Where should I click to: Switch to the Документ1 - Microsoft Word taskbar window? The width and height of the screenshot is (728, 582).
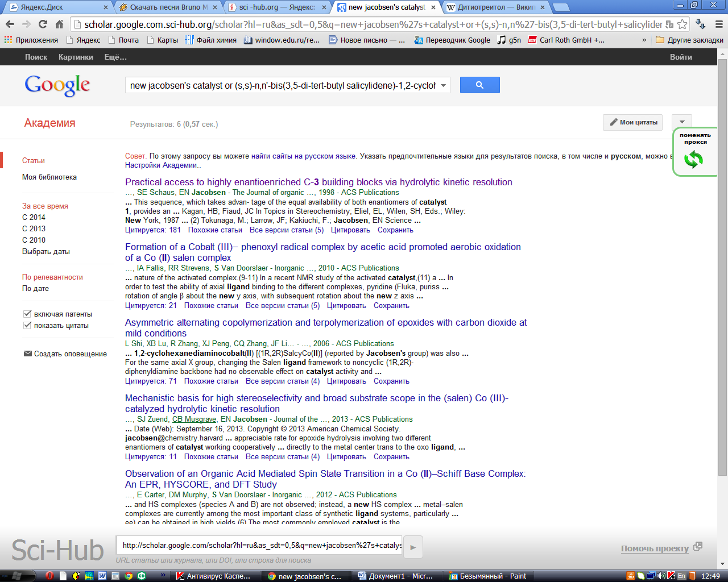[398, 576]
